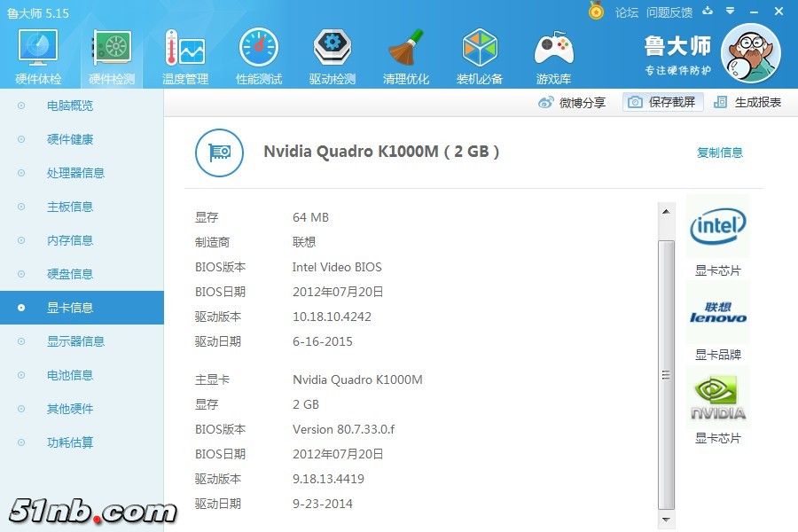798x532 pixels.
Task: Click the Lenovo 显卡品牌 logo
Action: 717,313
